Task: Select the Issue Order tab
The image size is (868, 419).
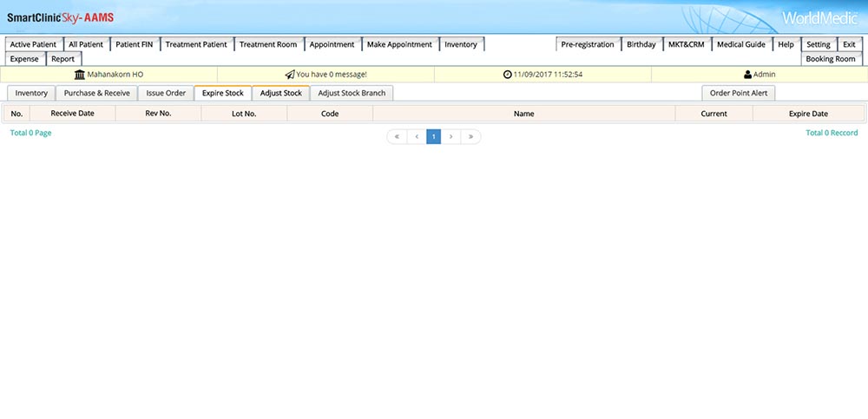Action: 166,93
